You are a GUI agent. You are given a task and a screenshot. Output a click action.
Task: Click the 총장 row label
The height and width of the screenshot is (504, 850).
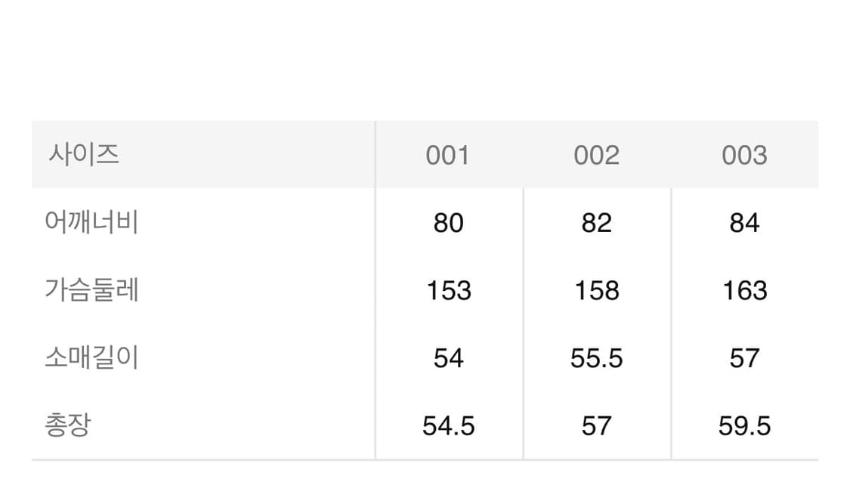(x=67, y=425)
